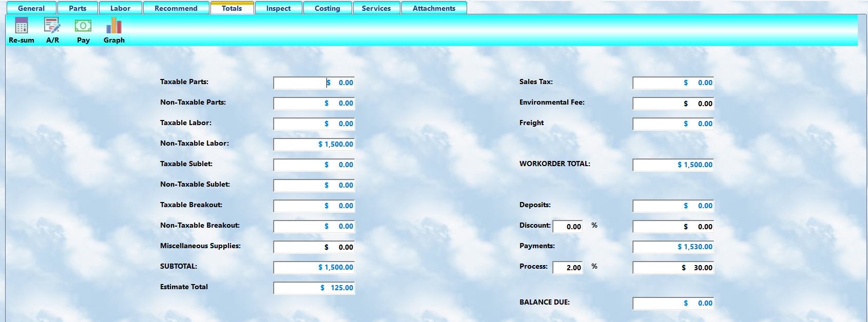Focus the Discount percent field
Viewport: 868px width, 322px height.
coord(568,226)
